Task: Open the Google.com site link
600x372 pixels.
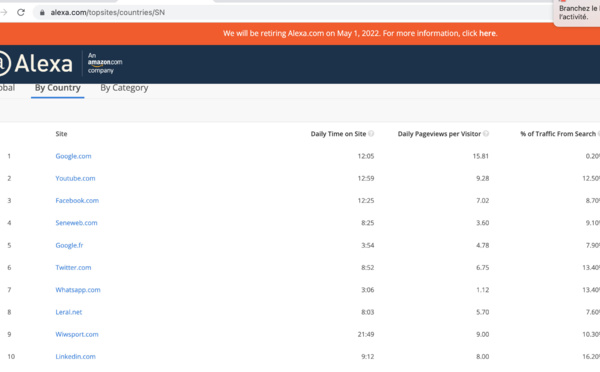Action: tap(73, 156)
